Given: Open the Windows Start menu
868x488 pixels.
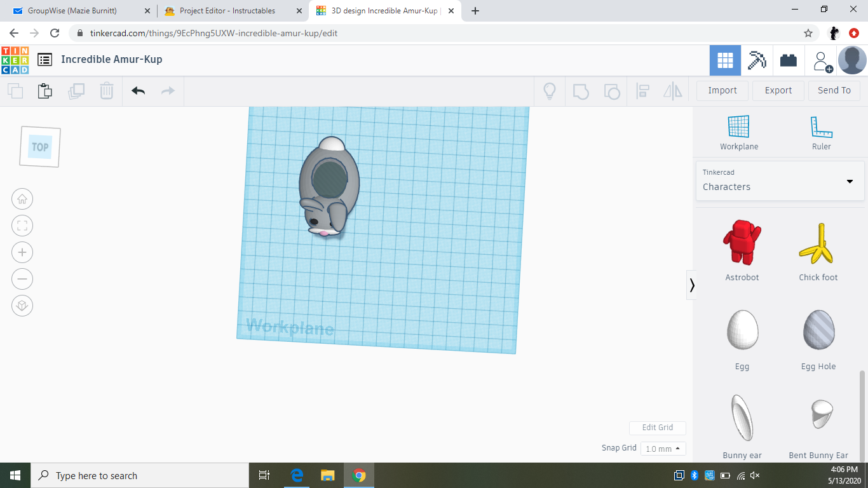Looking at the screenshot, I should click(15, 475).
